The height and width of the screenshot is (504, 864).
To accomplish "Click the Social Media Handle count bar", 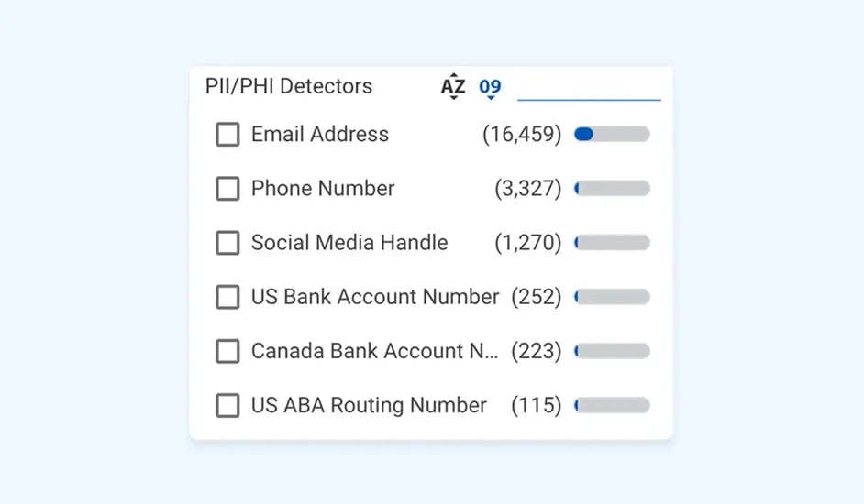I will pos(612,243).
